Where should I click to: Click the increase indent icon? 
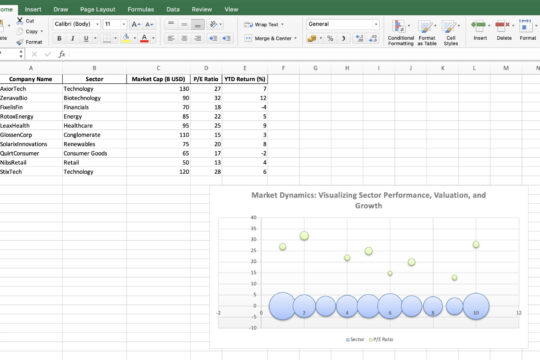227,38
